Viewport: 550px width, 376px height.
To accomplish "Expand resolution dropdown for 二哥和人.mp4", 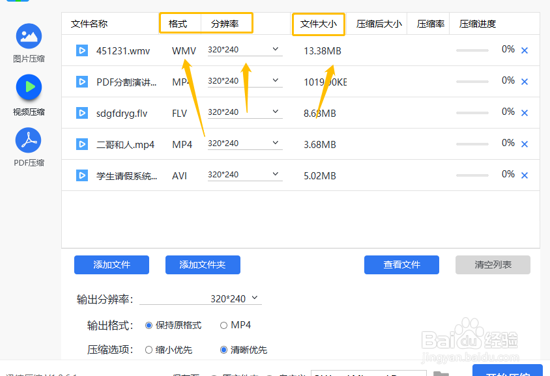I will coord(245,143).
